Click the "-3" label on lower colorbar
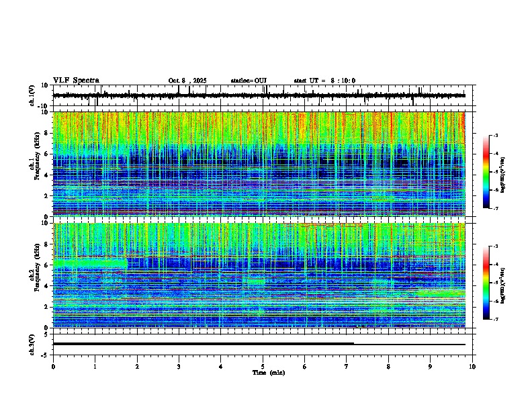 click(496, 246)
